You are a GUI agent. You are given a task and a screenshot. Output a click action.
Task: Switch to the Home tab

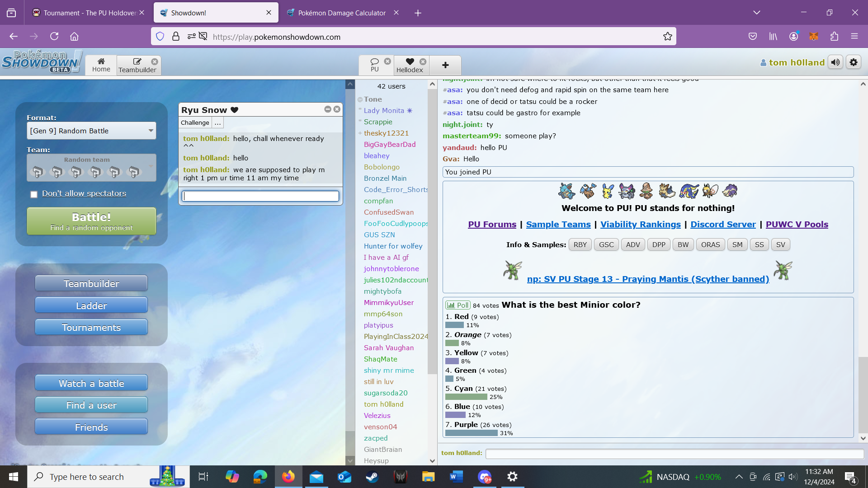(101, 65)
